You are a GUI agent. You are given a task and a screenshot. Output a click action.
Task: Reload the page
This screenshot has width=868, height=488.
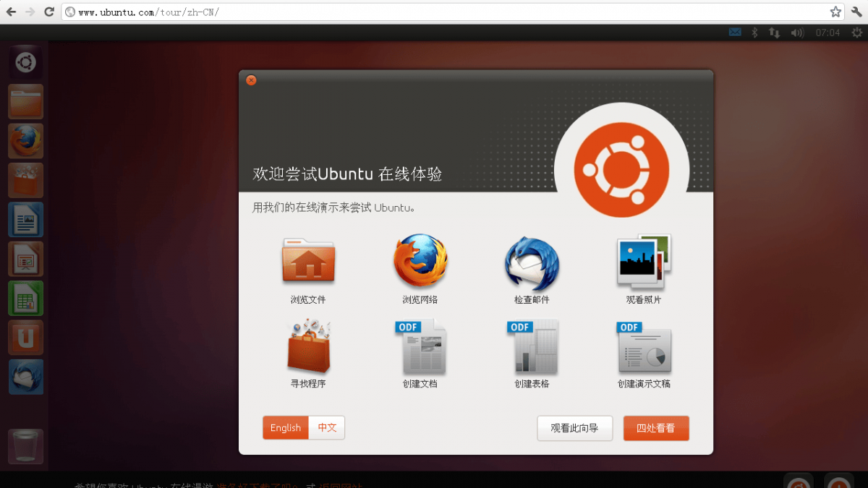coord(49,12)
